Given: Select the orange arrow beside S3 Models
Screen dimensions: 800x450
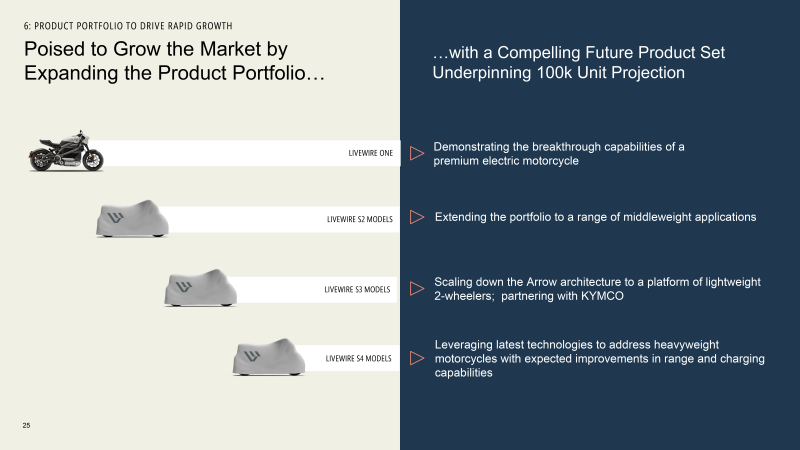Looking at the screenshot, I should [x=417, y=289].
